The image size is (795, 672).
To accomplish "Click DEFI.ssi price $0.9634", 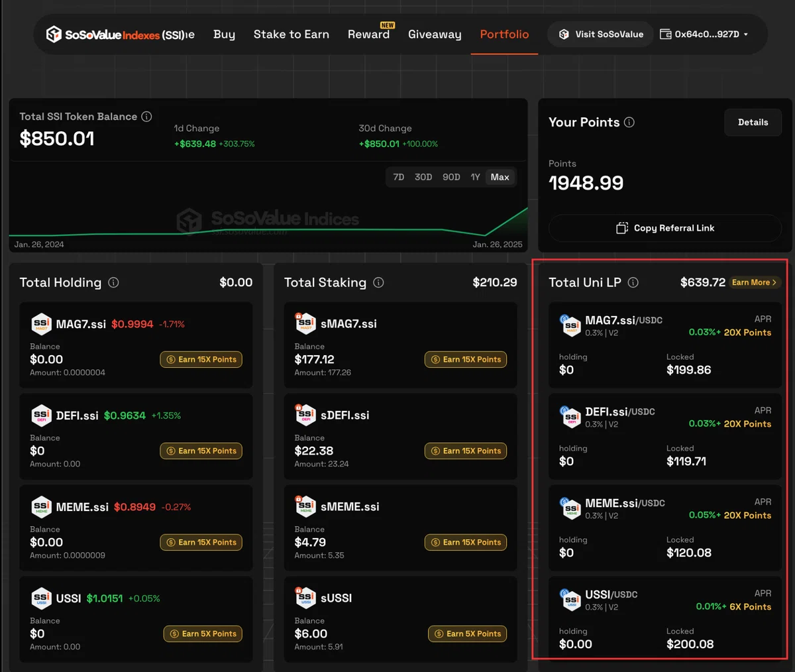I will point(125,416).
